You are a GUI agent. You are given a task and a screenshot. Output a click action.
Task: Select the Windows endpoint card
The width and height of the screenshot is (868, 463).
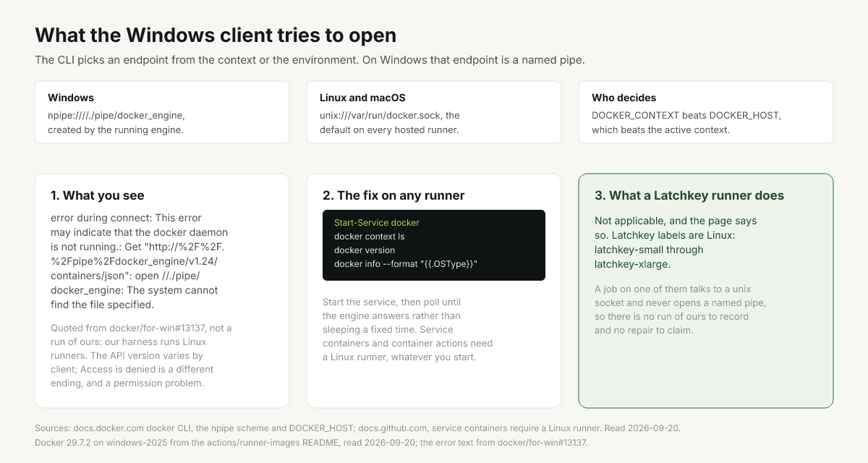162,112
